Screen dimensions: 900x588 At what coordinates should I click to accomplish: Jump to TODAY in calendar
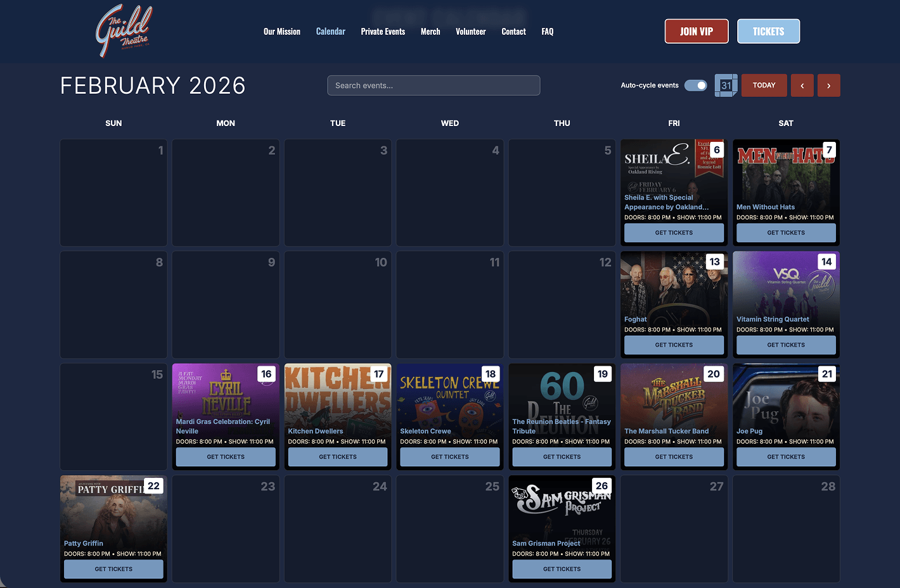point(764,86)
